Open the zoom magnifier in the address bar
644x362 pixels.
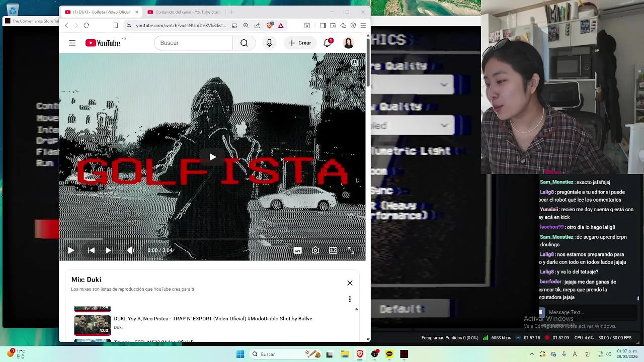point(246,26)
